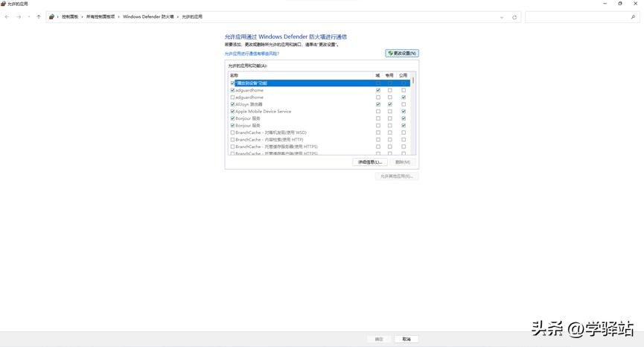Click the 专用 column header

click(x=389, y=75)
